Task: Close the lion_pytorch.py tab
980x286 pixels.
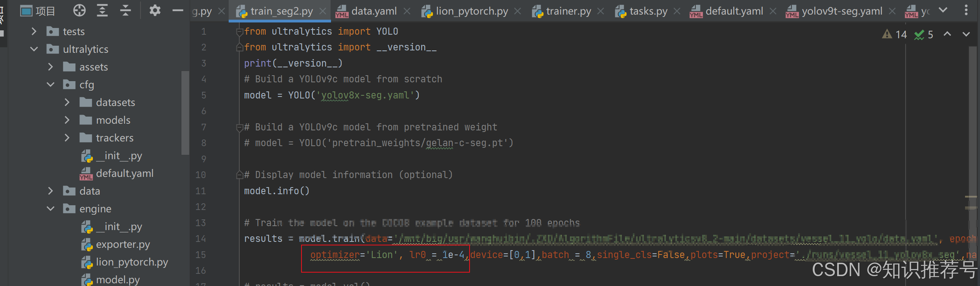Action: (x=518, y=11)
